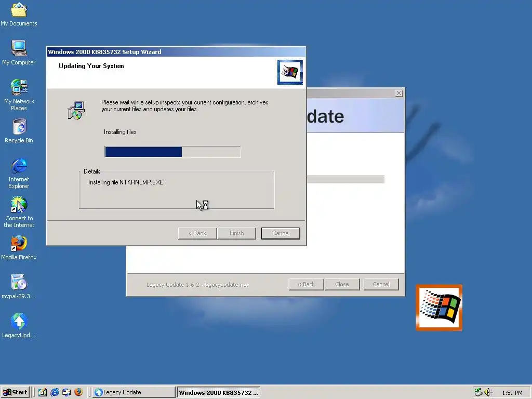Click the Installing files progress bar

click(172, 152)
